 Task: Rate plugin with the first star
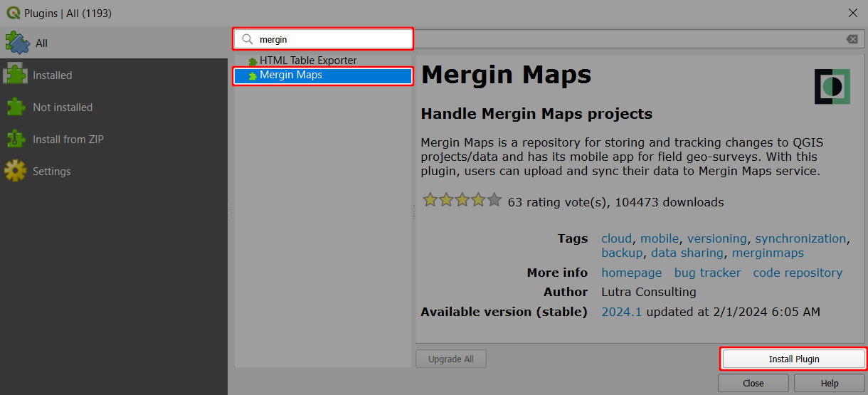tap(430, 200)
